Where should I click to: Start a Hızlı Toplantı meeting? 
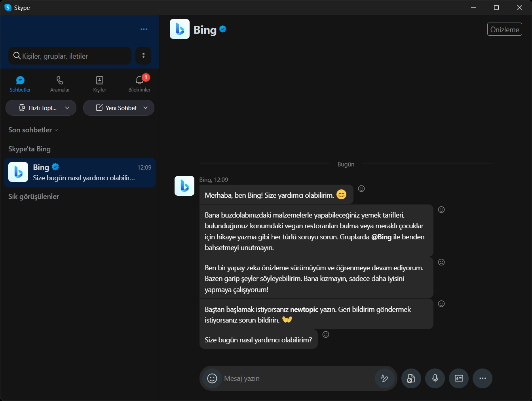(38, 108)
